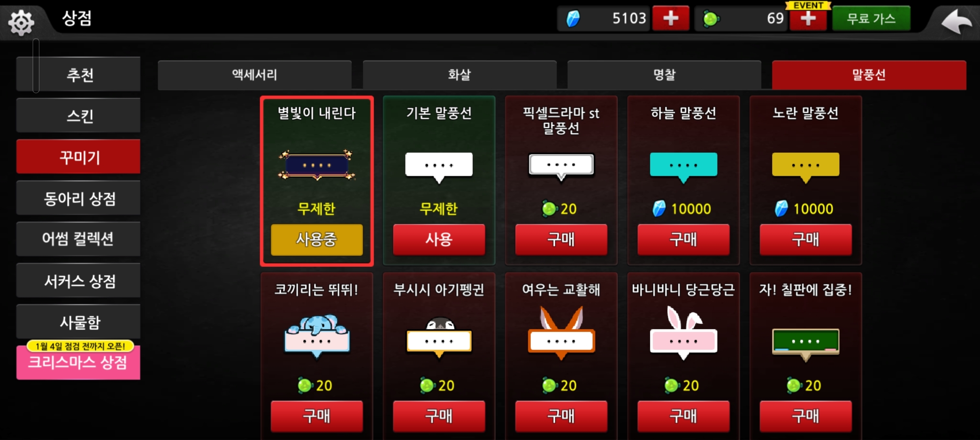
Task: Open the 크리스마스 상점 banner
Action: pos(79,362)
